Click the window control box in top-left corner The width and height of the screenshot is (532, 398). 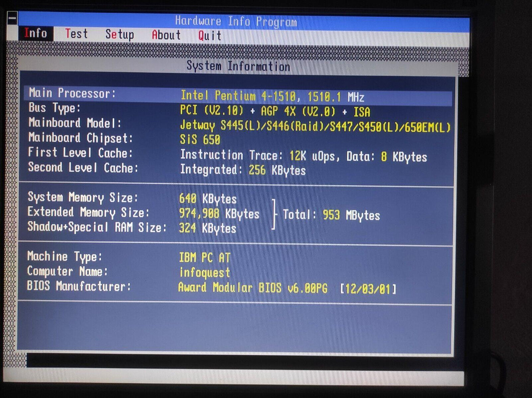pyautogui.click(x=12, y=18)
